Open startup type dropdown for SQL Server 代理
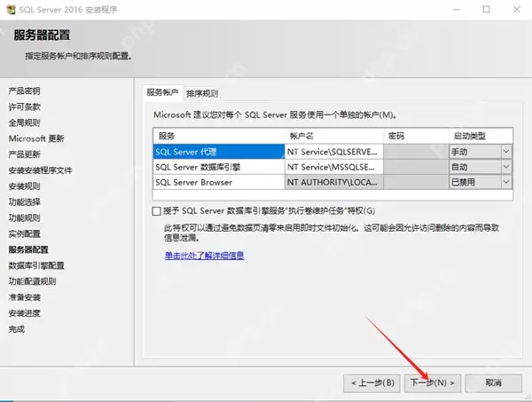 click(506, 152)
